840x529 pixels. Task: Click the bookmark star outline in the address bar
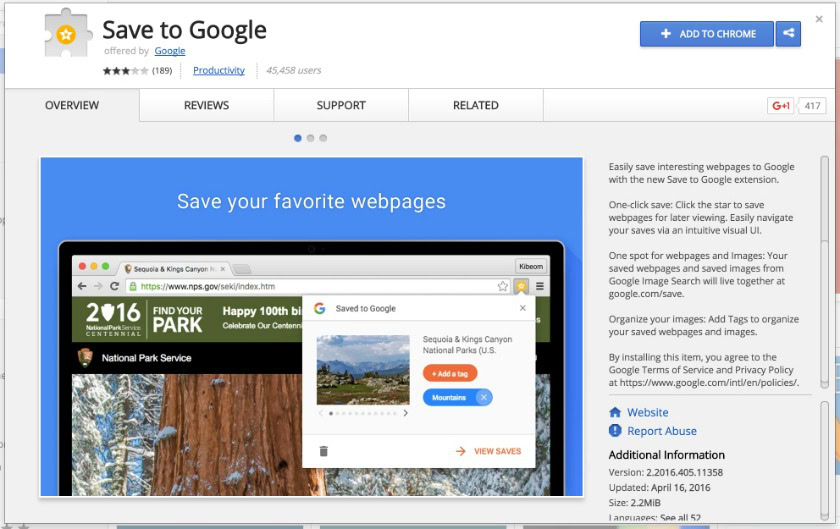502,286
